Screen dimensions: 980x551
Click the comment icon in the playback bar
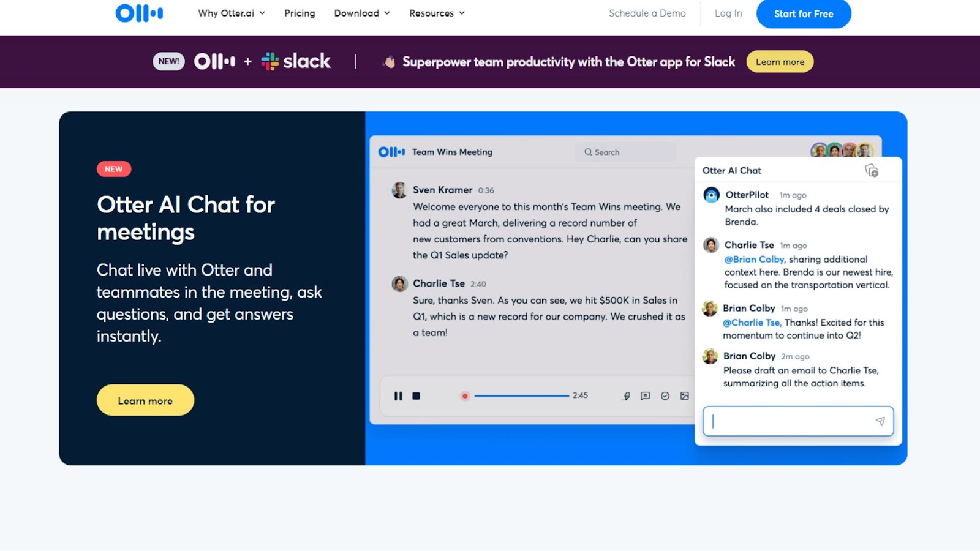645,396
